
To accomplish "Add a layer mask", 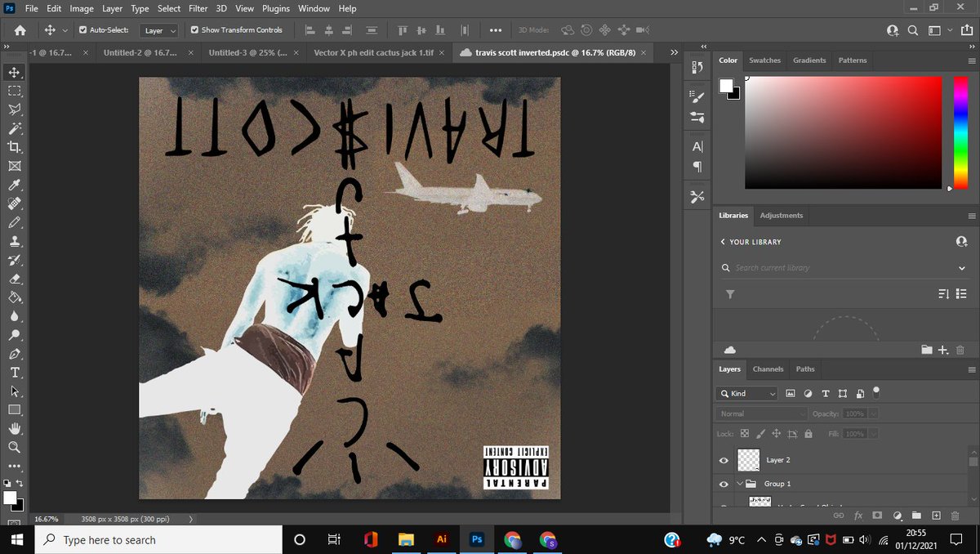I will tap(877, 516).
